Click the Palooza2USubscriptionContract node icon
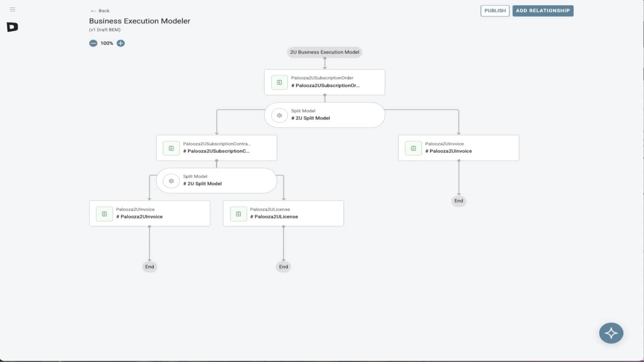 [x=171, y=148]
